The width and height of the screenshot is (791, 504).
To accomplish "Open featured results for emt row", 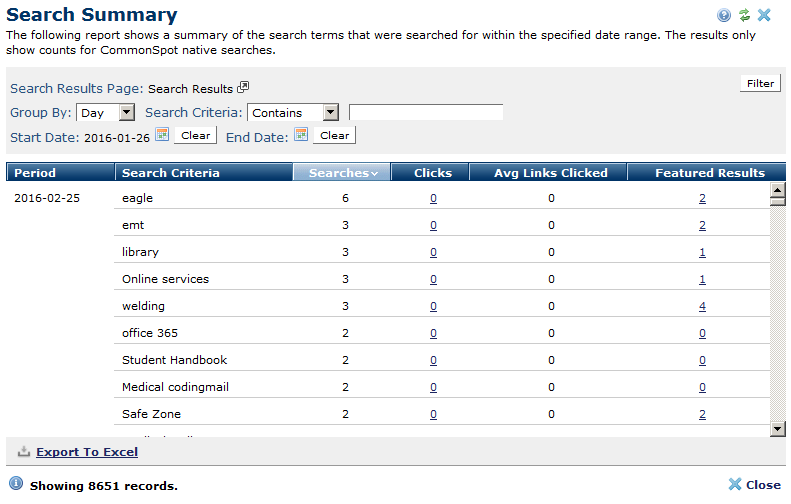I will pos(702,225).
